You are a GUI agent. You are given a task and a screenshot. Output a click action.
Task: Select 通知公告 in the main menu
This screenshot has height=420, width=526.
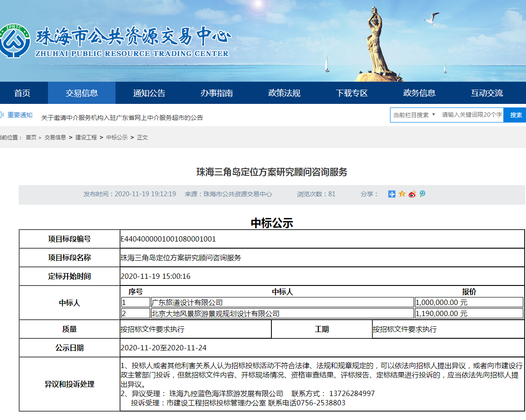[149, 93]
